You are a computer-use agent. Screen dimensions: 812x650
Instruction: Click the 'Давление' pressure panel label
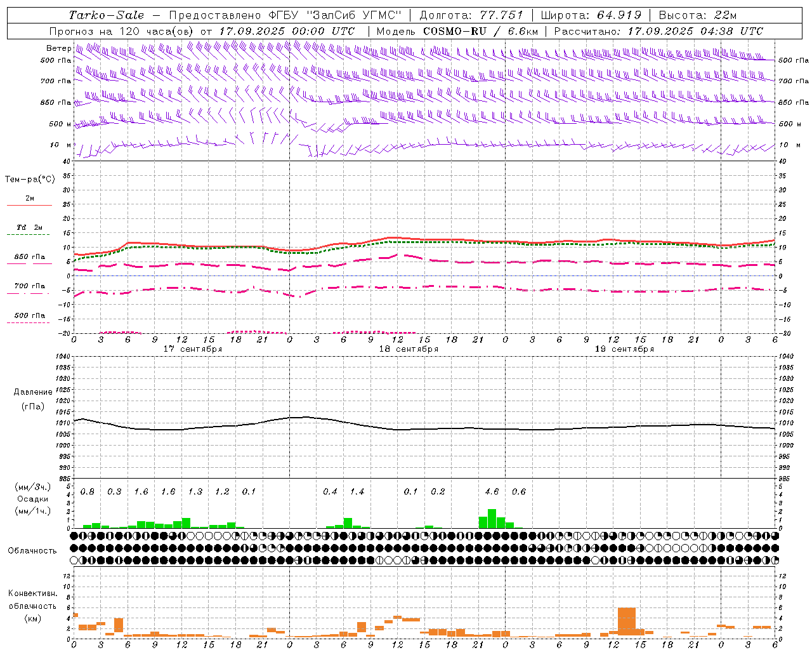[33, 392]
